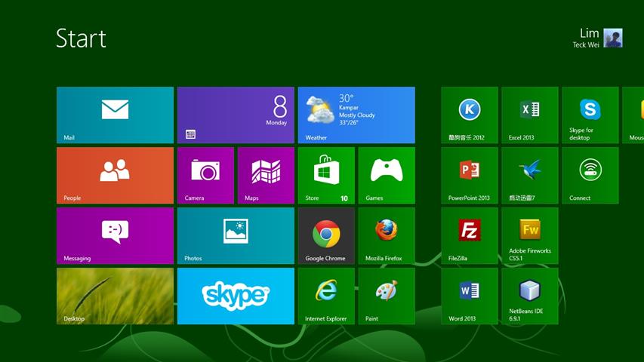Open the Paint tile
644x362 pixels.
pyautogui.click(x=387, y=296)
